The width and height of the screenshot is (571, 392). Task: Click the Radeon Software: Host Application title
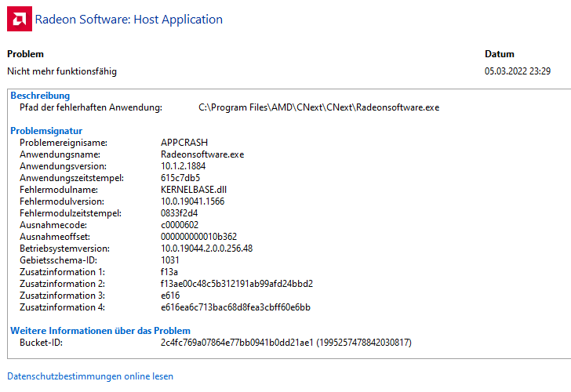tap(129, 19)
